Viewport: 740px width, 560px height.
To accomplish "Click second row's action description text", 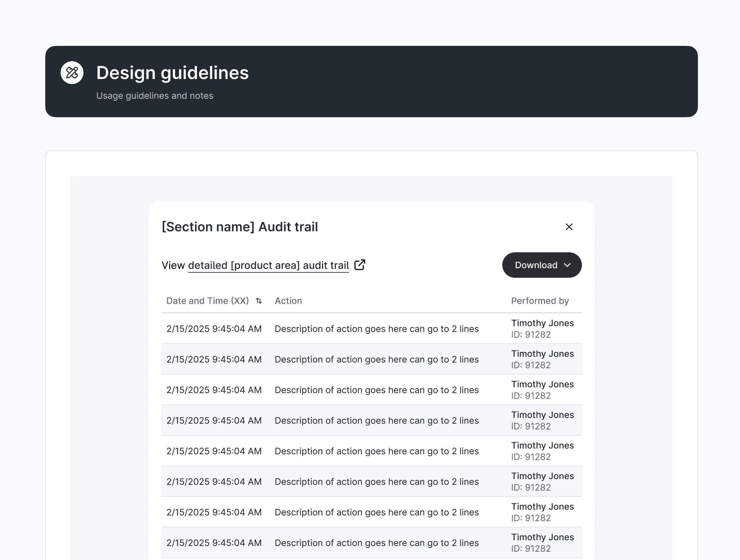I will (376, 359).
